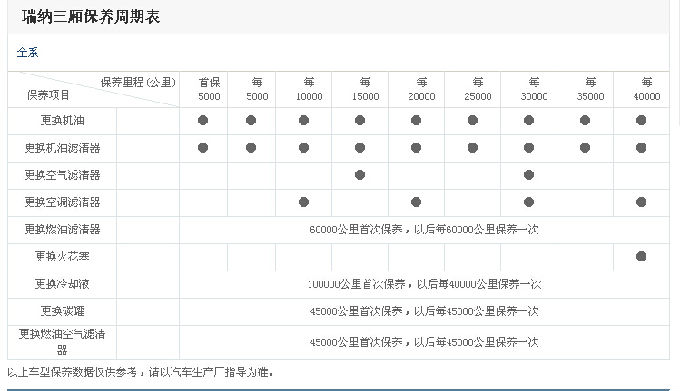
Task: Select the 更换碳罐 row label
Action: (x=62, y=311)
